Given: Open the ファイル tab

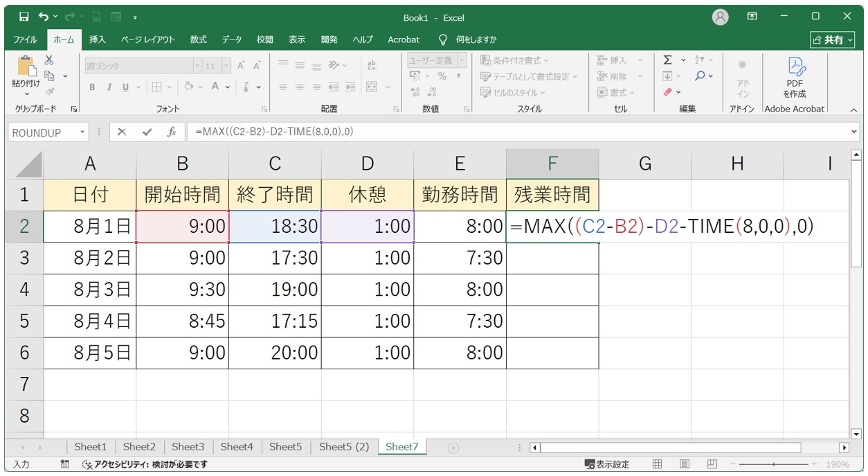Looking at the screenshot, I should click(x=26, y=39).
